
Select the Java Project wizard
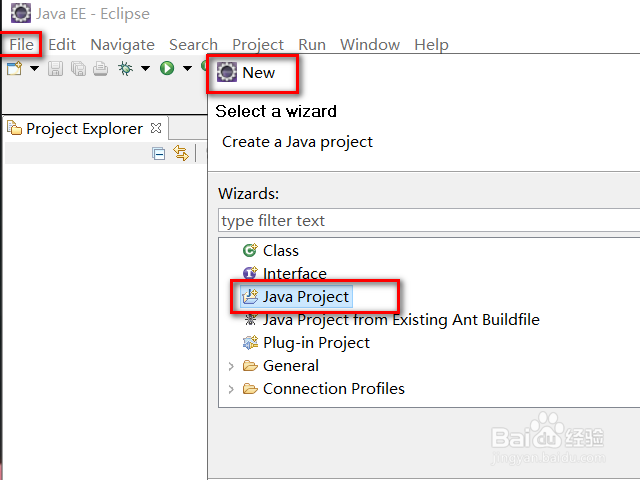tap(305, 297)
